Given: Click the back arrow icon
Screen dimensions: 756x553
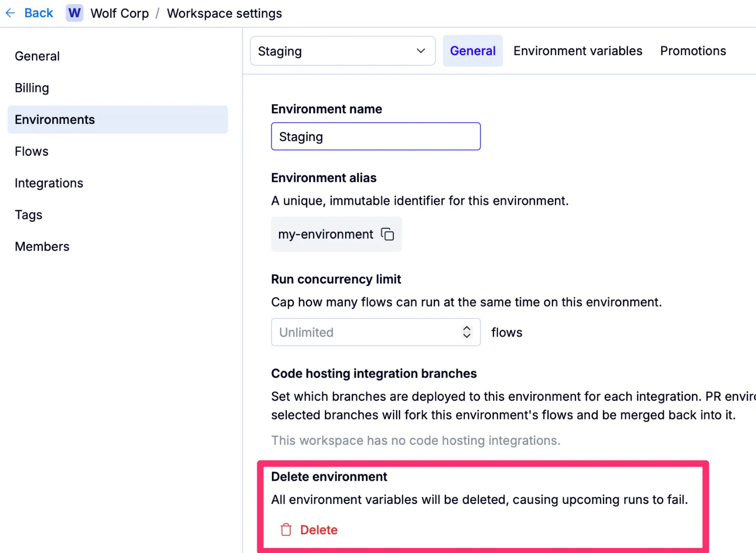Looking at the screenshot, I should coord(10,13).
